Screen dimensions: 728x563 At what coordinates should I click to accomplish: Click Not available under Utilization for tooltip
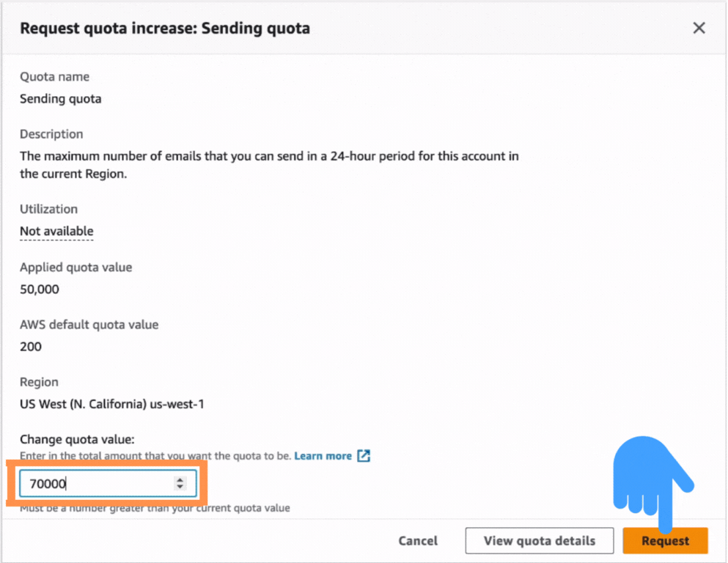[x=56, y=231]
